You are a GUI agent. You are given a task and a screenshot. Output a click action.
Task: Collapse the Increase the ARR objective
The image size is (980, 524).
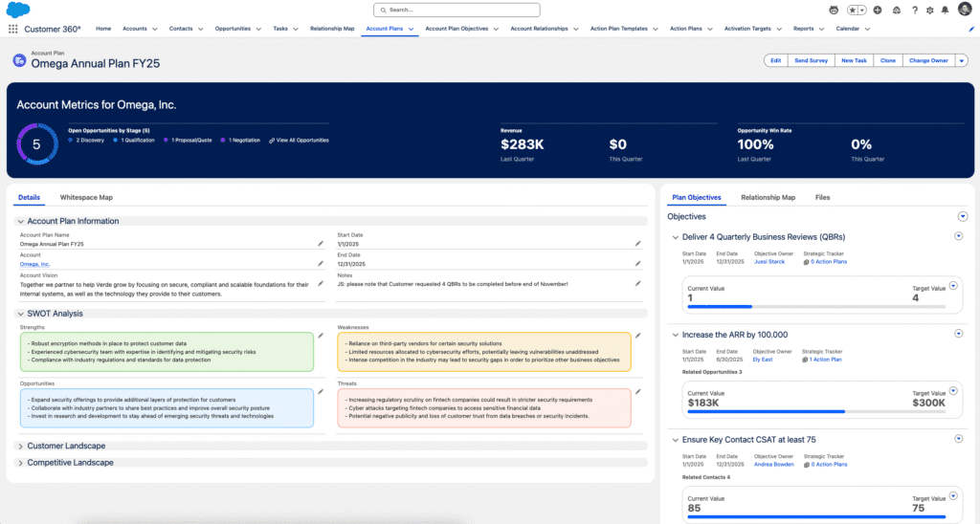[x=675, y=335]
